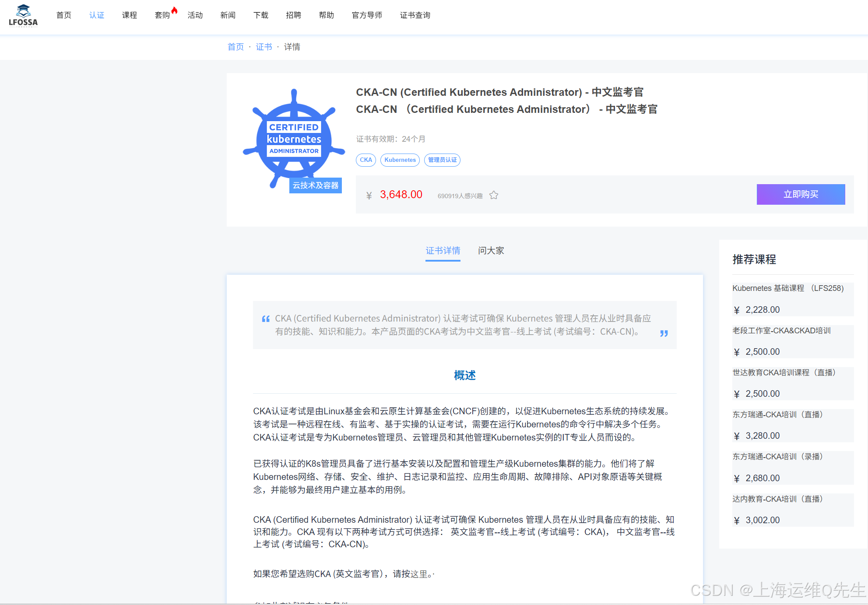868x605 pixels.
Task: Open the 套购 navigation item
Action: (x=162, y=15)
